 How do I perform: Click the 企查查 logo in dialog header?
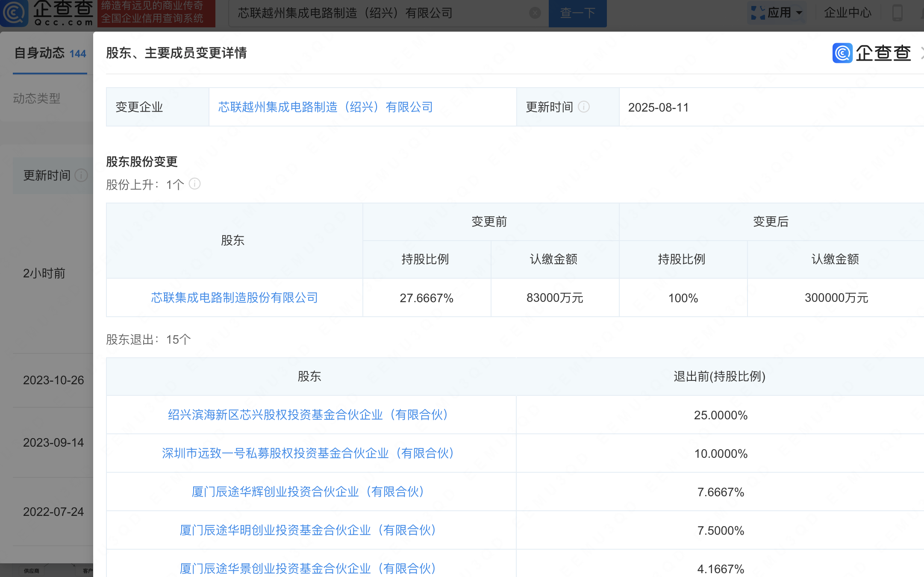[872, 53]
